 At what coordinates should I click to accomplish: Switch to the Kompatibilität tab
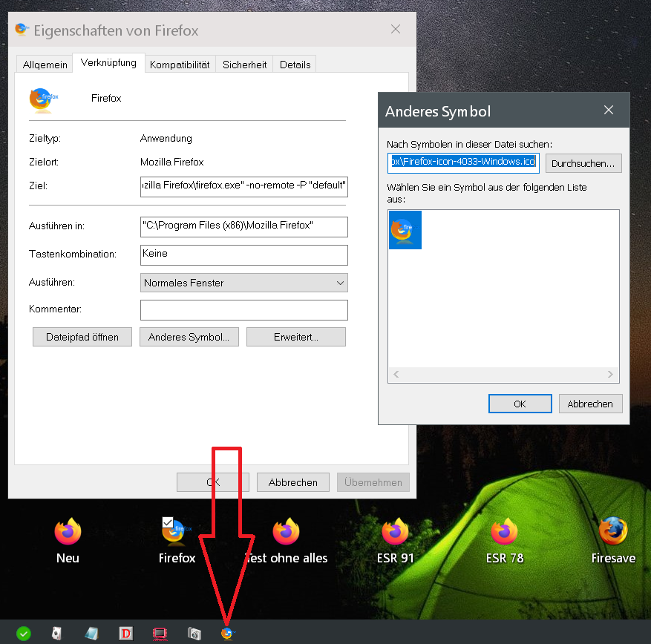click(180, 65)
